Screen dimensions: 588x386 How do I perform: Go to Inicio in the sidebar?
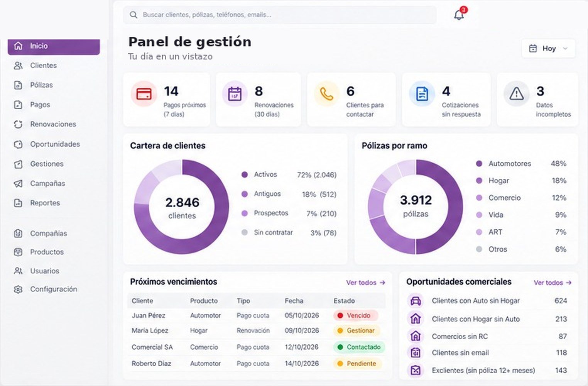pyautogui.click(x=54, y=46)
